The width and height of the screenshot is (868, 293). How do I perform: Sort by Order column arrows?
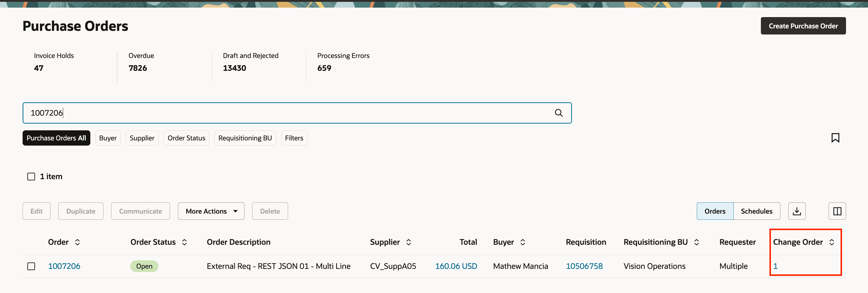click(x=78, y=242)
